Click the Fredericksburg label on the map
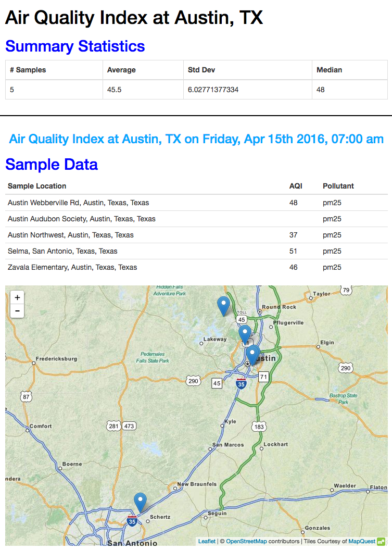The width and height of the screenshot is (392, 550). click(x=56, y=359)
